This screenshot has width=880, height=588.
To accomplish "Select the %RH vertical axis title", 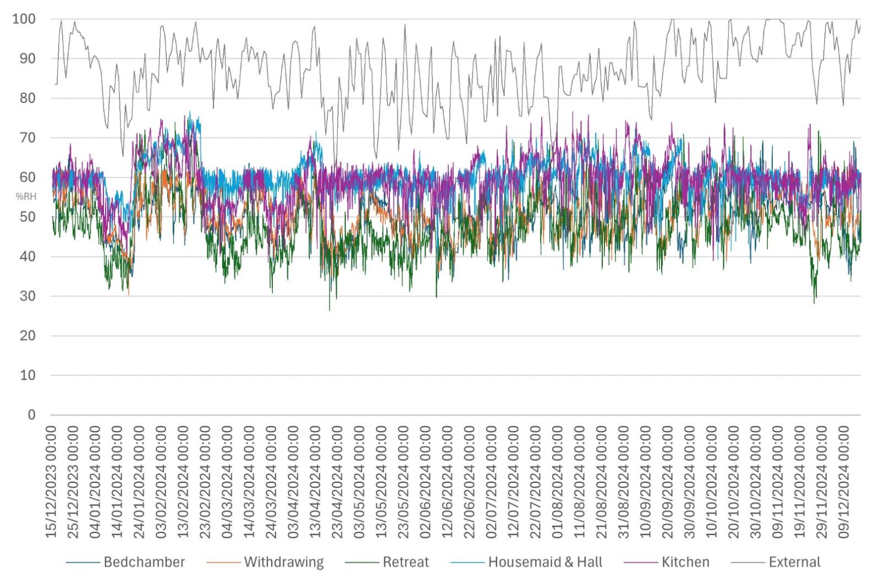I will coord(26,196).
